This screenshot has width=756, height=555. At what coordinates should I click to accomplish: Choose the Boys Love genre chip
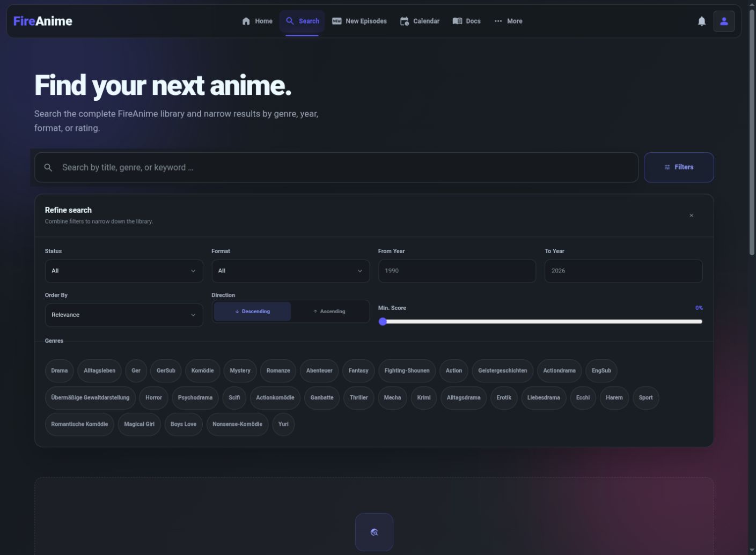click(x=184, y=424)
